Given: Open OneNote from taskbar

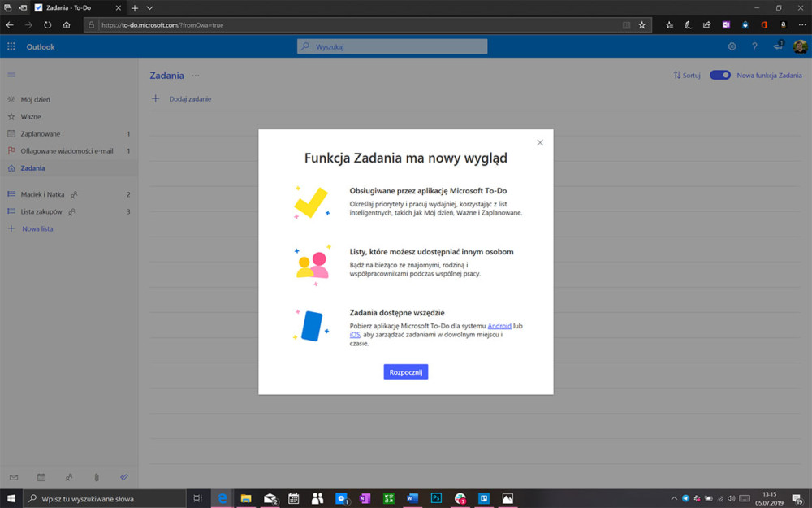Looking at the screenshot, I should pyautogui.click(x=365, y=499).
